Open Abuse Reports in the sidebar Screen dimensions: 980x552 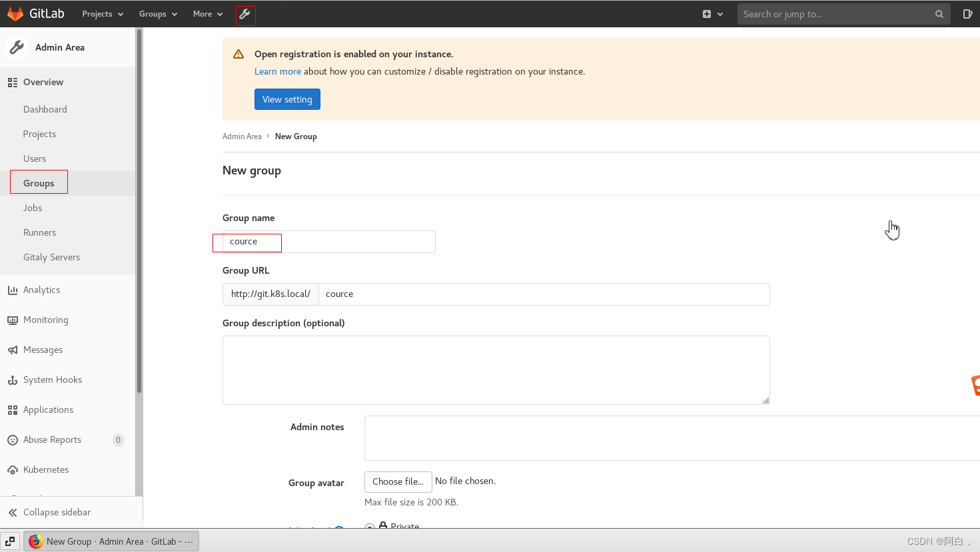coord(52,440)
